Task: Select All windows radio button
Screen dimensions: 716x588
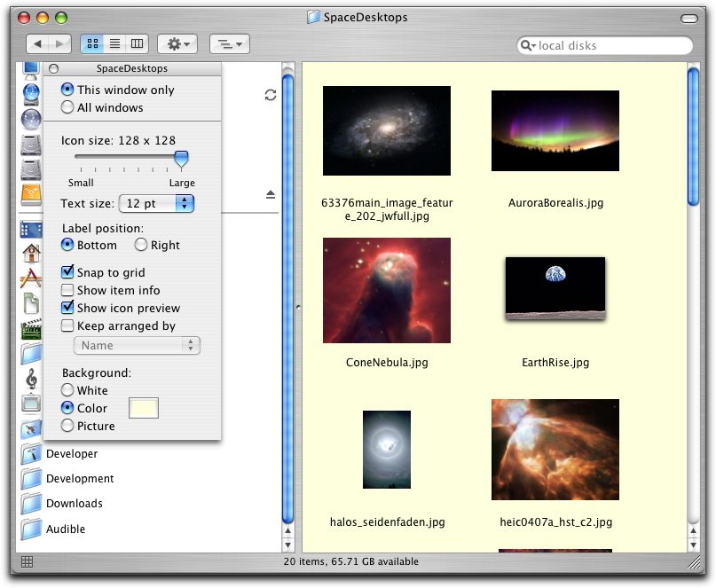Action: (x=67, y=108)
